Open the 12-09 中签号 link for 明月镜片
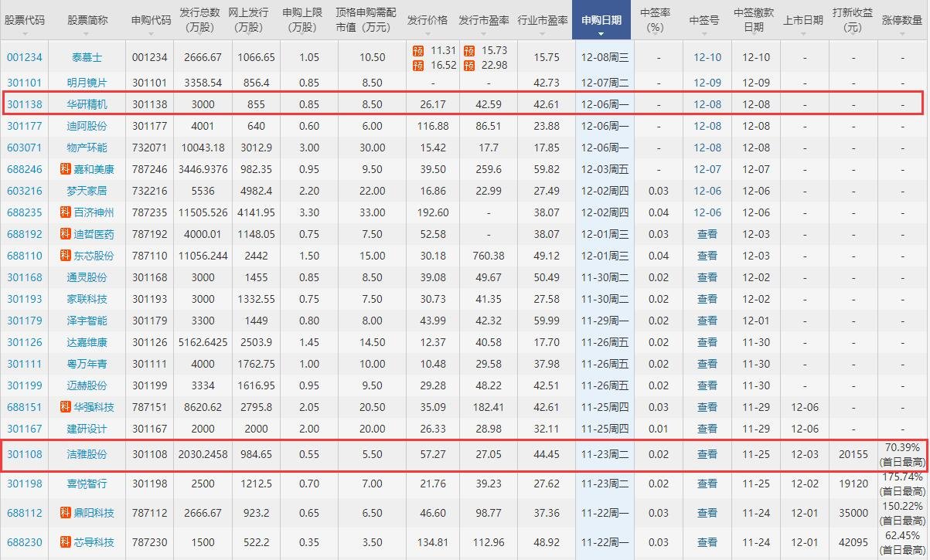The height and width of the screenshot is (560, 930). coord(707,83)
